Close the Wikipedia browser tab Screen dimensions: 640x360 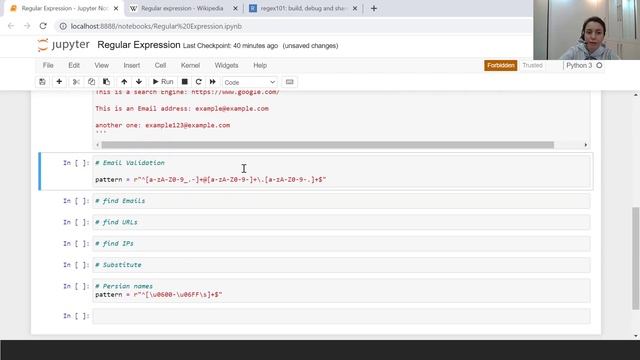pyautogui.click(x=235, y=8)
